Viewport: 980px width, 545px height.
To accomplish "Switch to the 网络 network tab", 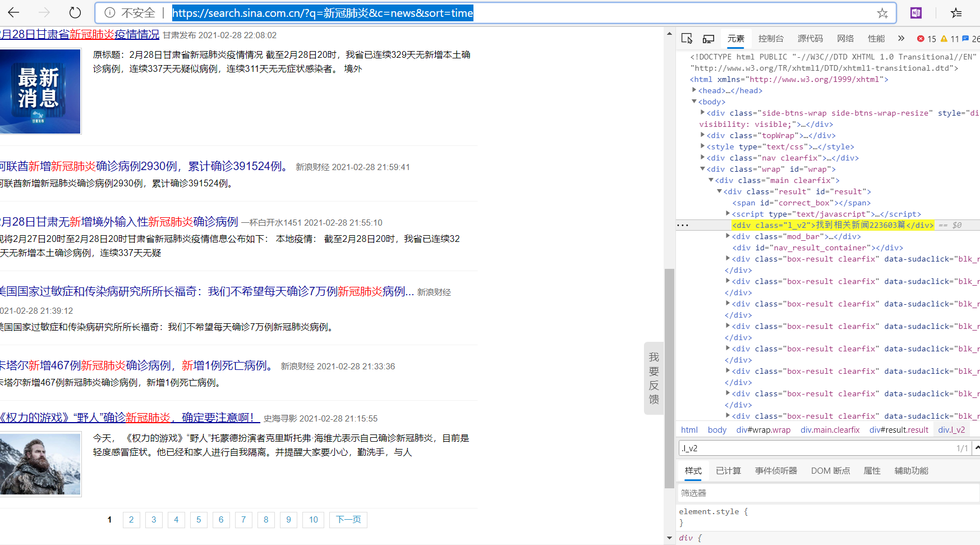I will coord(845,38).
